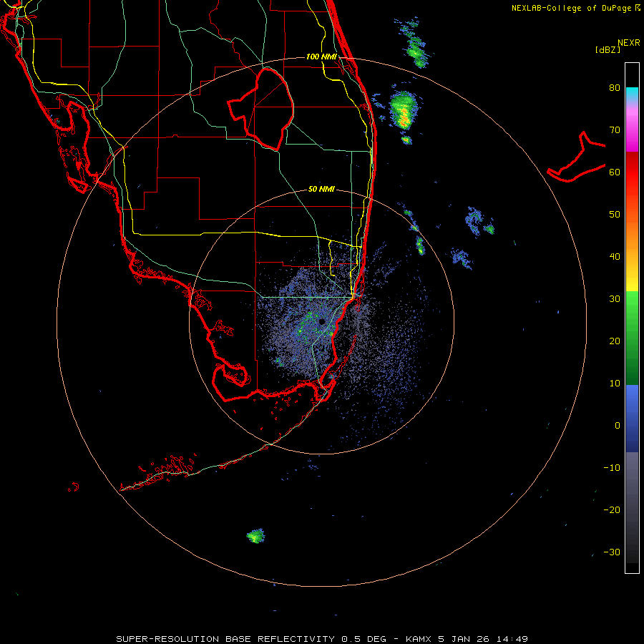This screenshot has height=644, width=644.
Task: Click the 100 NMI range ring label
Action: [321, 57]
